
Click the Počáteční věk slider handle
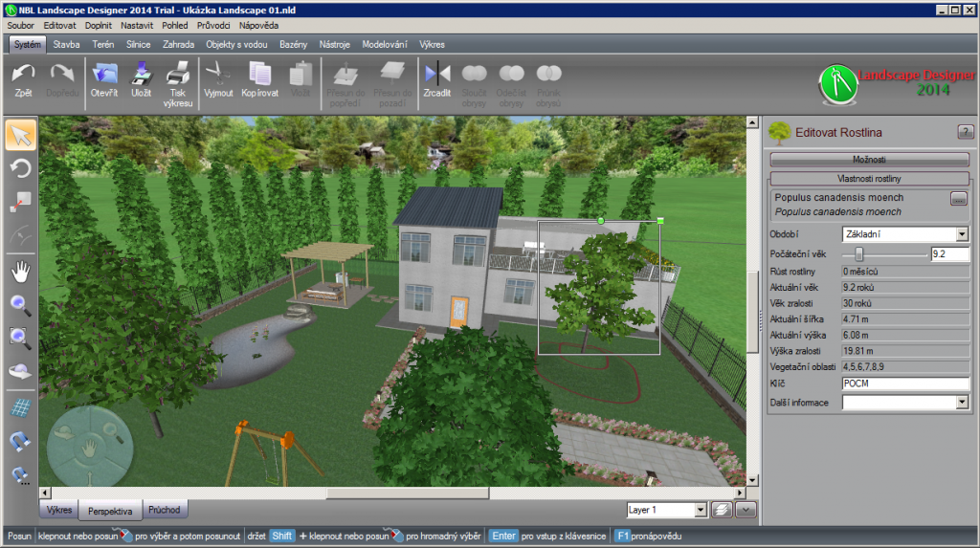(x=859, y=254)
